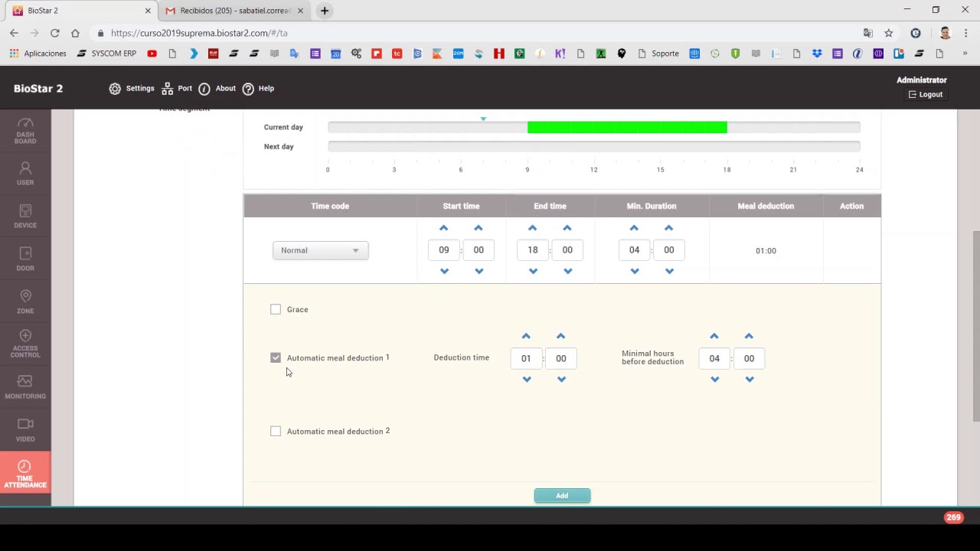Increase Deduction time minutes with the up arrow

560,336
